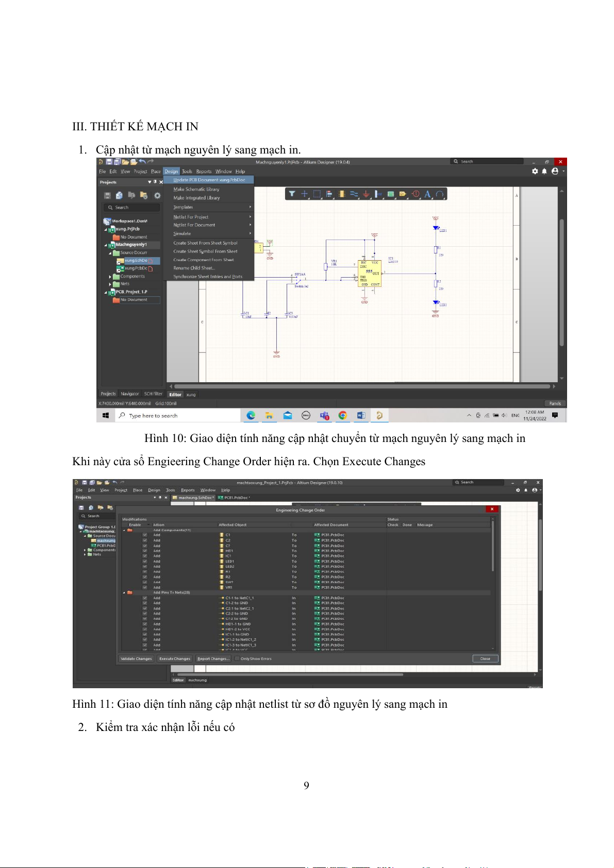Viewport: 614px width, 868px height.
Task: Collapse the Add Pins To Nets(28) group
Action: pyautogui.click(x=124, y=592)
